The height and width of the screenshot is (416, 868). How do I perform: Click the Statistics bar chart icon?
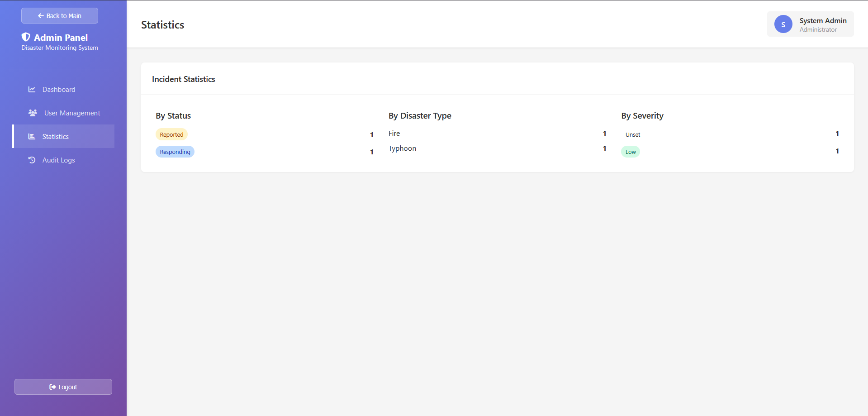32,137
